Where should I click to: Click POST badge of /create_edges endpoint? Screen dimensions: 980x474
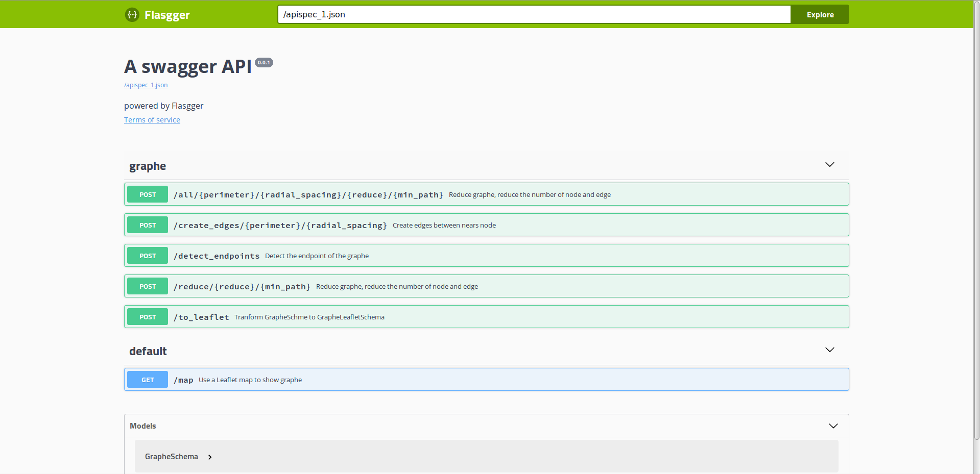[148, 225]
